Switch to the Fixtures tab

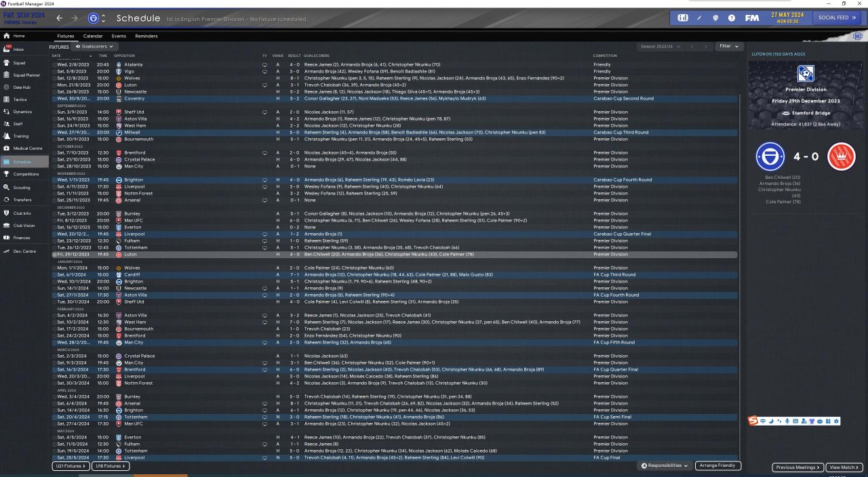(66, 36)
